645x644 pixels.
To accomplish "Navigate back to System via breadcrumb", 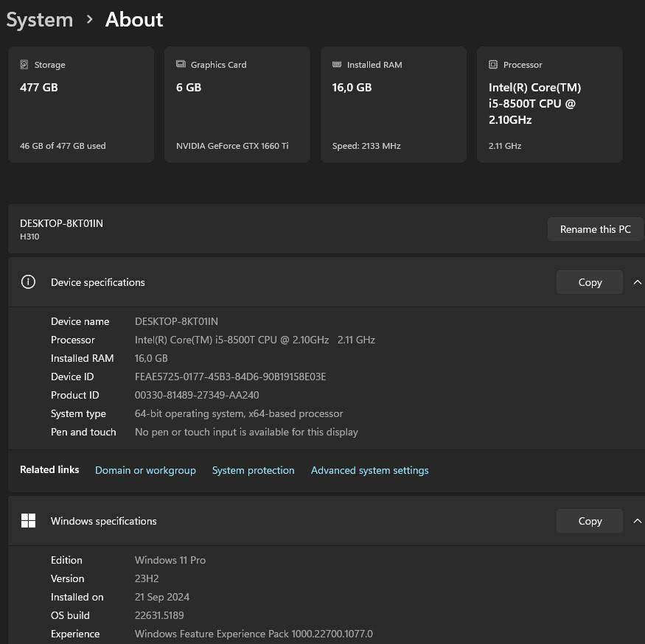I will [39, 19].
